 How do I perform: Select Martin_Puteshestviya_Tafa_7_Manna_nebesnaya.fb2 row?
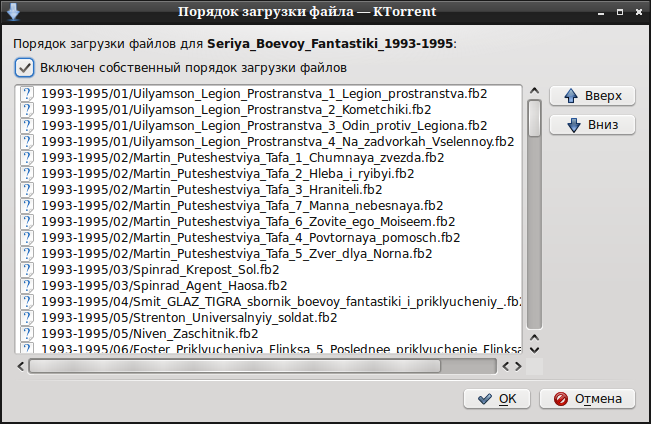pos(269,206)
